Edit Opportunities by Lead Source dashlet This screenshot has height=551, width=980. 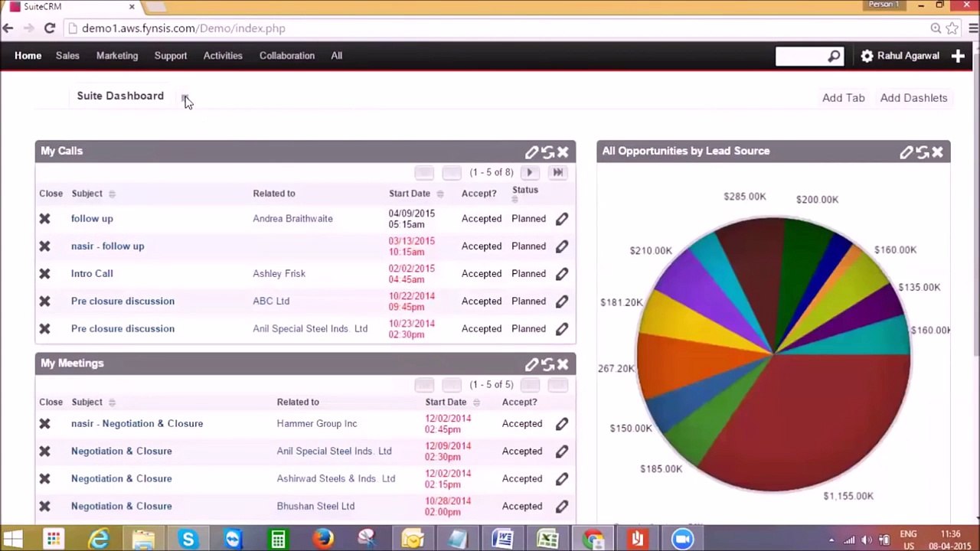[906, 152]
